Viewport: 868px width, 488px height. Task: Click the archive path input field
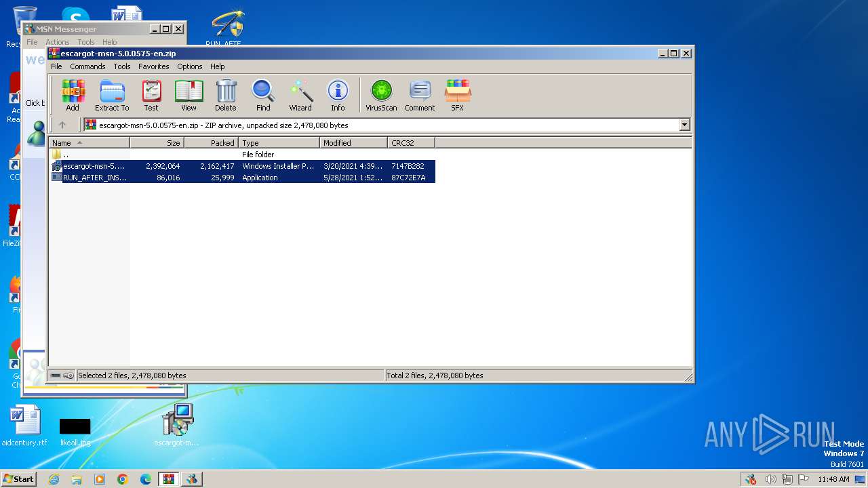coord(381,125)
